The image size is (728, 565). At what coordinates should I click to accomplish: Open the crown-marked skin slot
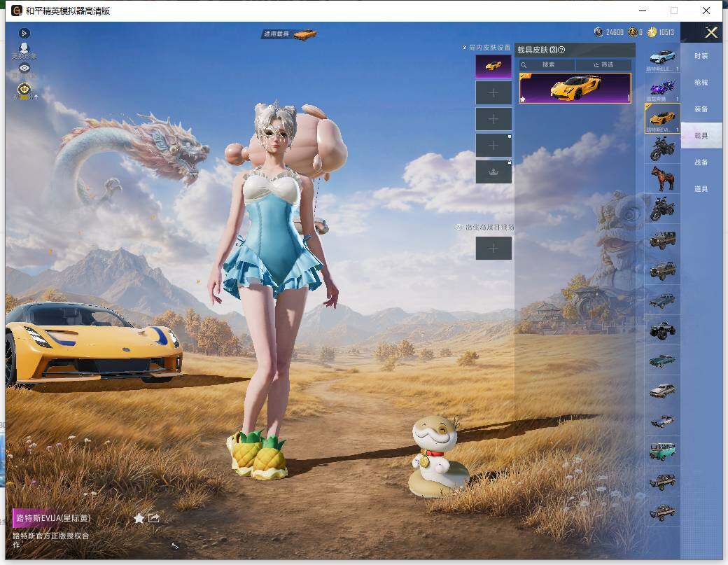point(493,172)
